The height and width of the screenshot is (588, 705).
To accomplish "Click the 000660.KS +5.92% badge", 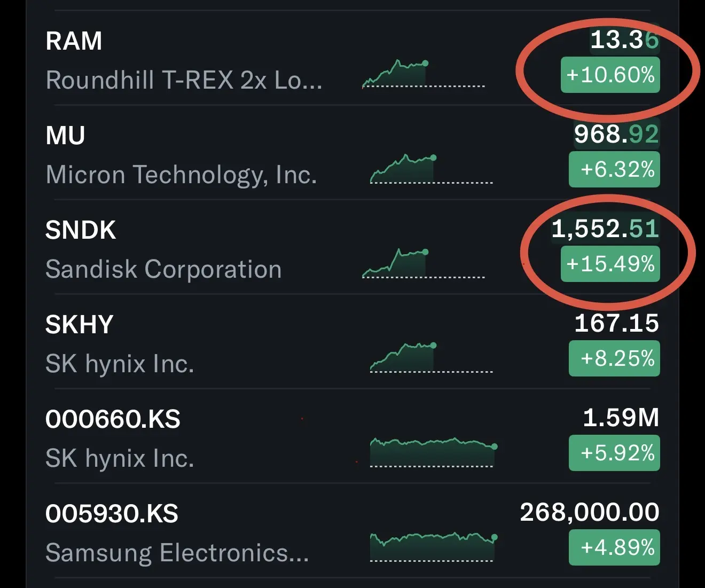I will coord(614,453).
